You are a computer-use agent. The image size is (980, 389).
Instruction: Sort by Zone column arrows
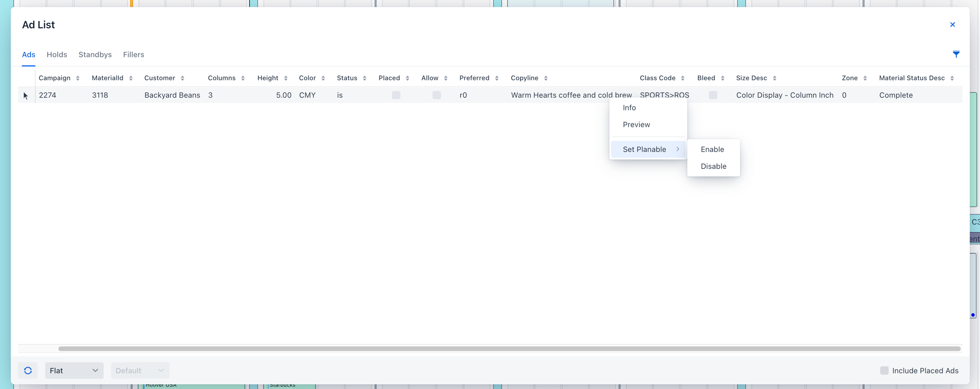865,78
